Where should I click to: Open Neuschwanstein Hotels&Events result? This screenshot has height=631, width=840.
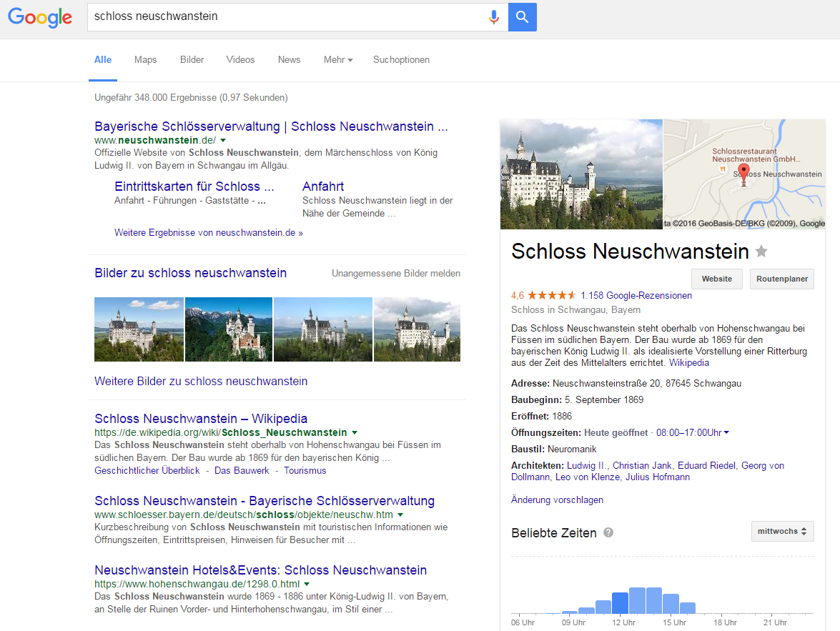click(x=261, y=570)
